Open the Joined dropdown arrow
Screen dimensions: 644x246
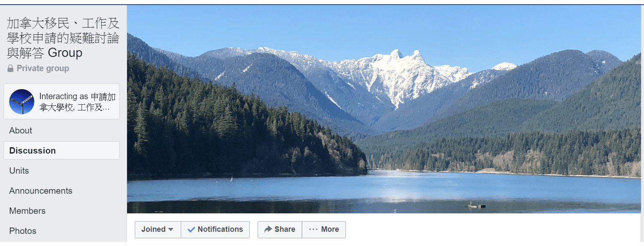click(171, 230)
